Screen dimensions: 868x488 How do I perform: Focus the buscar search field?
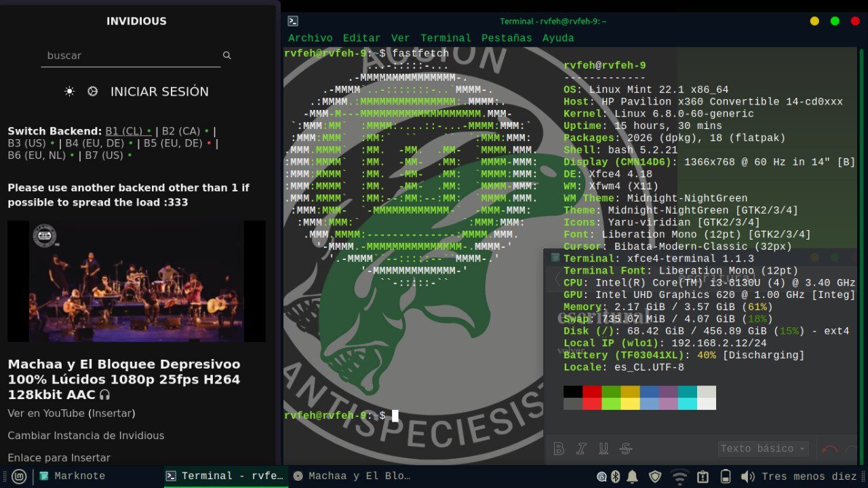point(131,56)
